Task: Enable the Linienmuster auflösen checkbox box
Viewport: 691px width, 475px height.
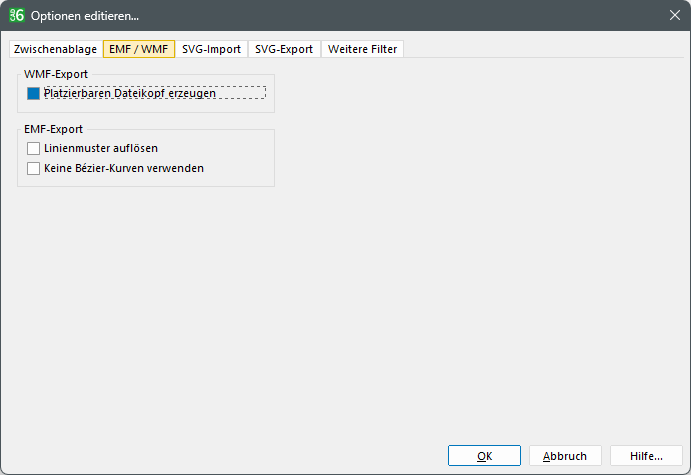Action: click(x=34, y=148)
